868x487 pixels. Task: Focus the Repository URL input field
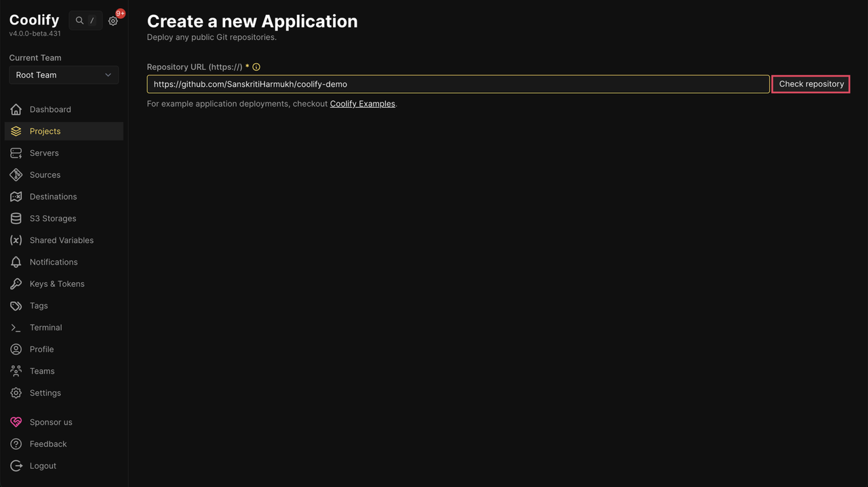pos(458,84)
